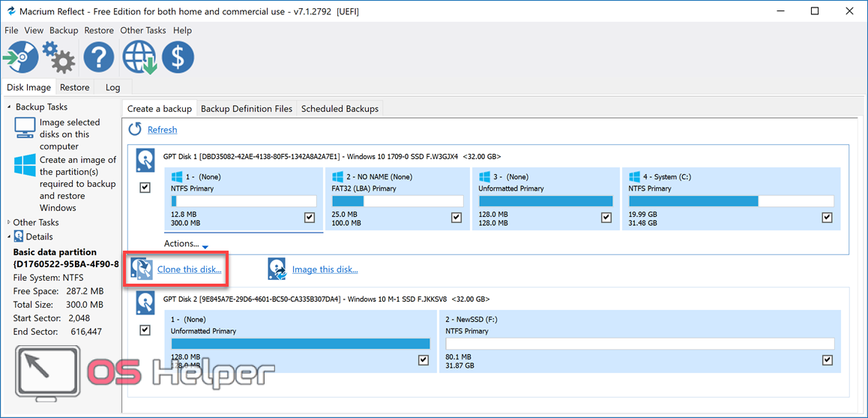Toggle the NewSSD (F:) partition checkbox
This screenshot has width=868, height=418.
click(827, 360)
